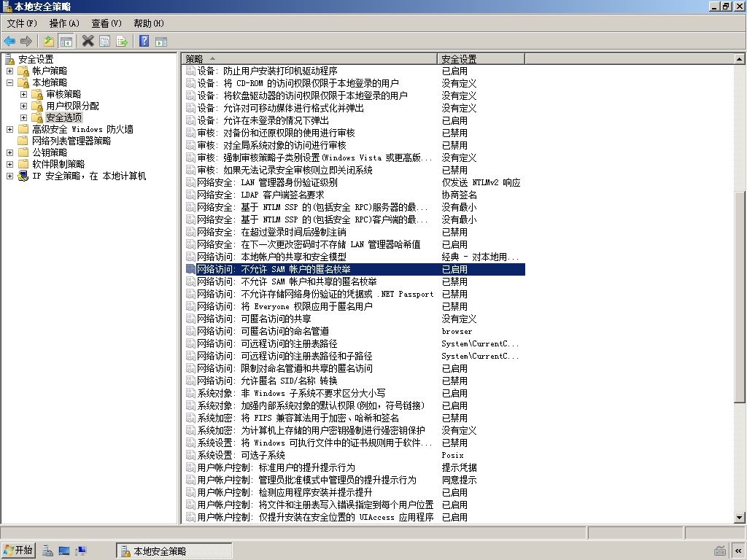
Task: Click the Forward arrow toolbar icon
Action: (x=26, y=42)
